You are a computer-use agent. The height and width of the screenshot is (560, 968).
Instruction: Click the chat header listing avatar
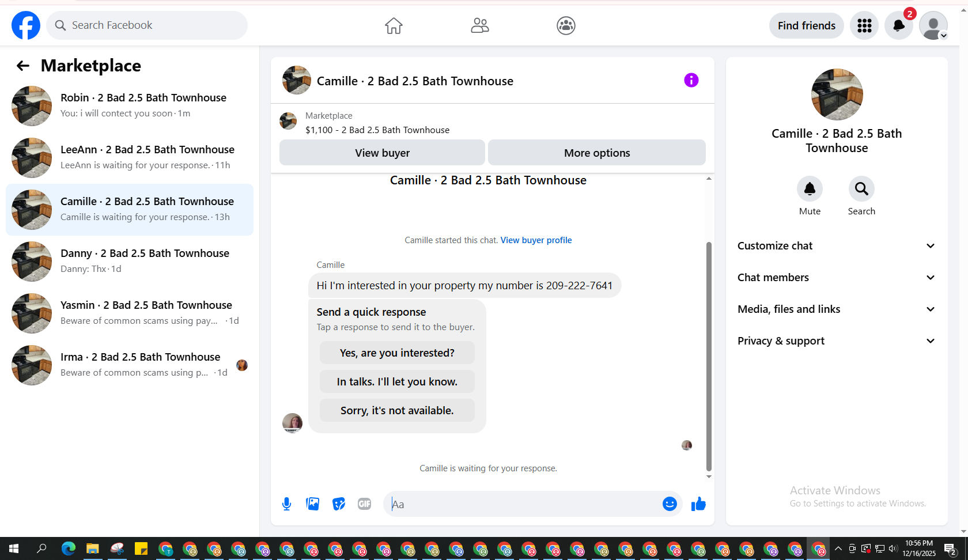(297, 80)
